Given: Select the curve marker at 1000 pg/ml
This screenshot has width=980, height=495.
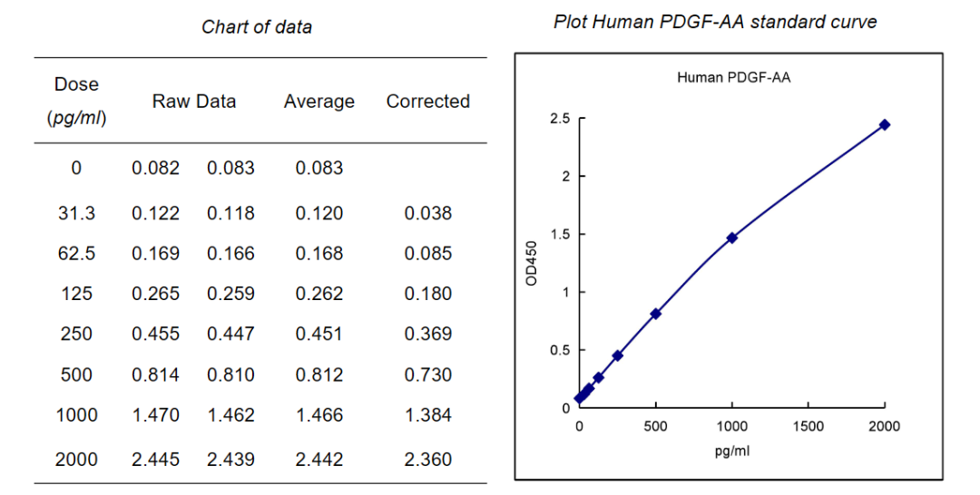Looking at the screenshot, I should (732, 238).
